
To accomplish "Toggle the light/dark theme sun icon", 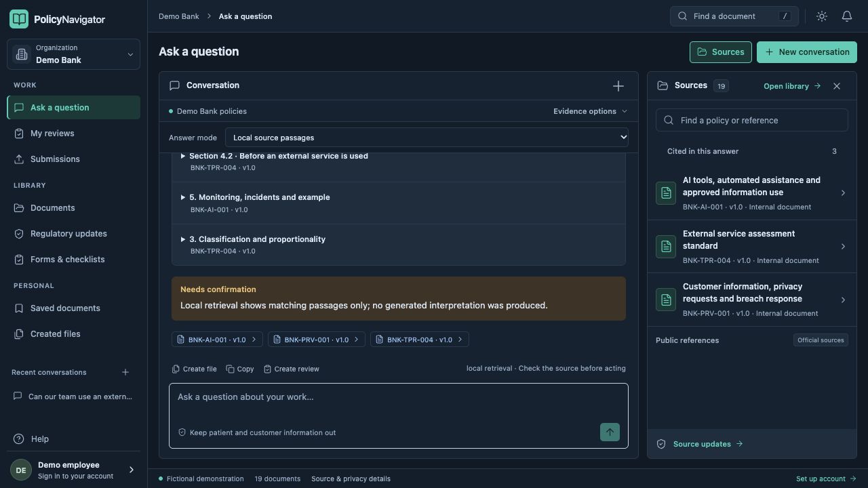I will click(822, 16).
